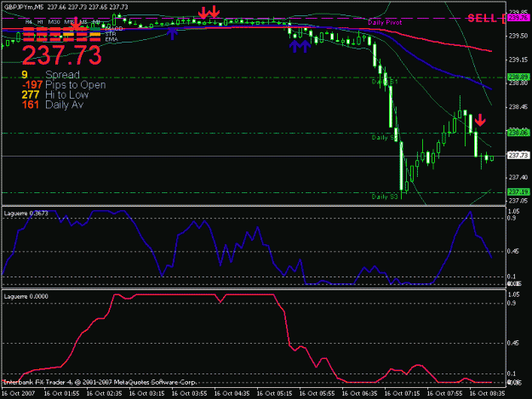Image resolution: width=532 pixels, height=399 pixels.
Task: Click the 239.50 price scale label
Action: coord(518,36)
